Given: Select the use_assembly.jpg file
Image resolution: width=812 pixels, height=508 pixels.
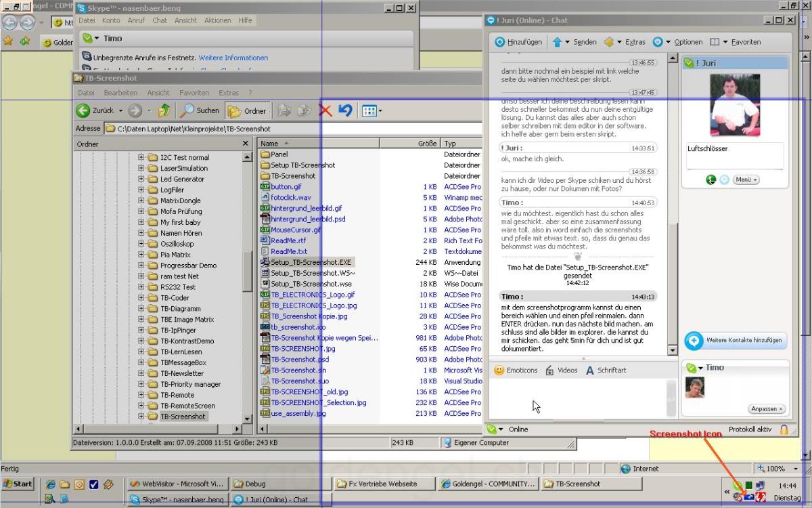Looking at the screenshot, I should (x=298, y=413).
